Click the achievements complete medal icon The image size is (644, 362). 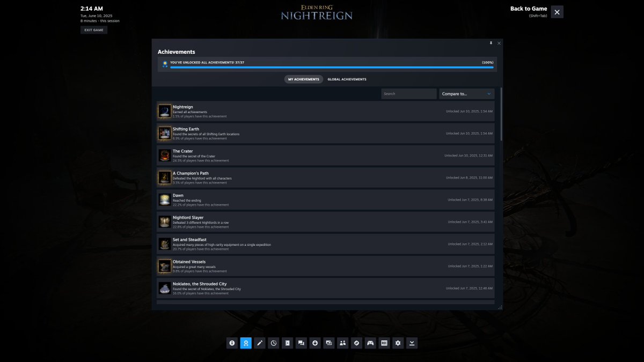165,64
